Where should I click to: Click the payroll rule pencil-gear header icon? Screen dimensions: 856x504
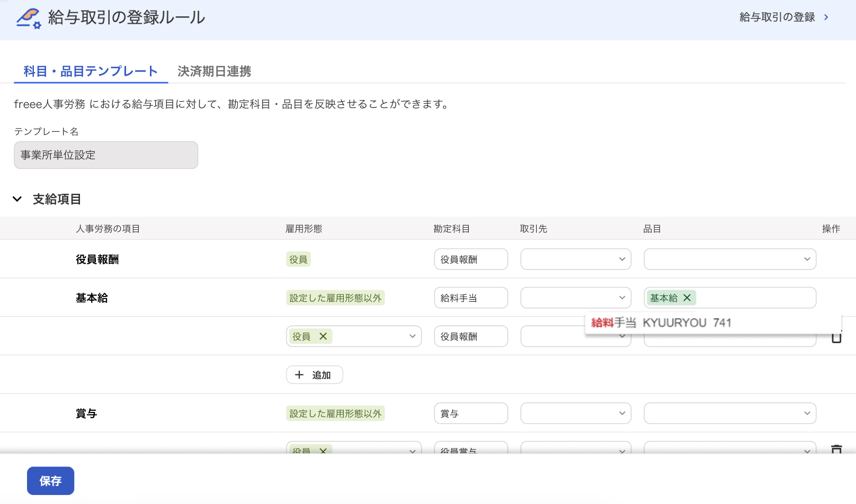coord(29,18)
